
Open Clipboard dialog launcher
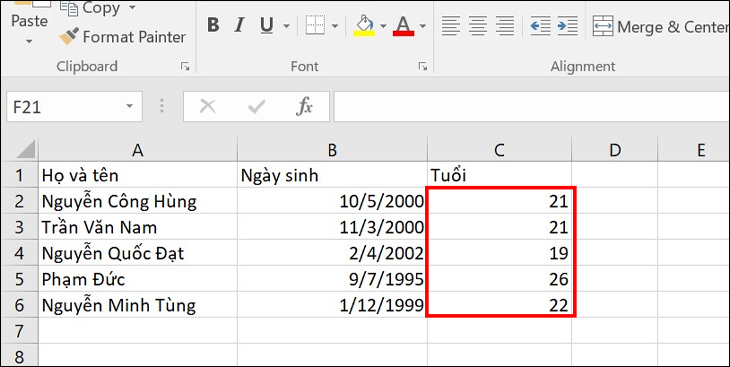click(185, 67)
